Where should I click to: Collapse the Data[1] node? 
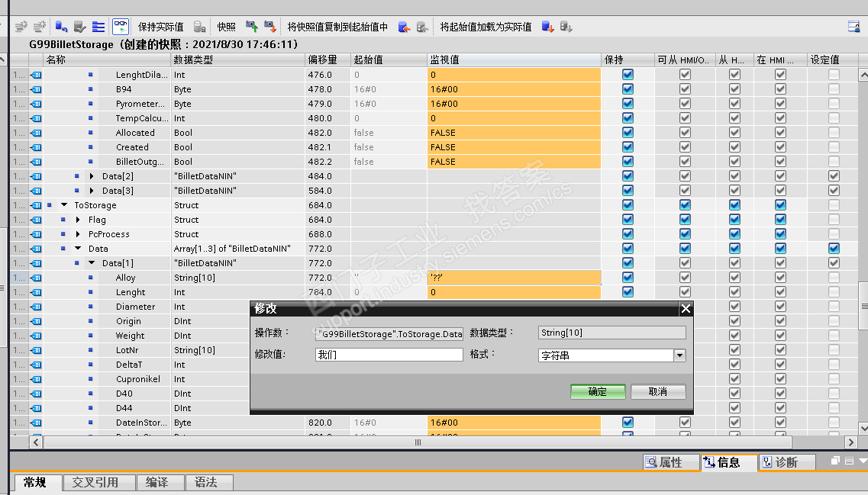pos(92,263)
